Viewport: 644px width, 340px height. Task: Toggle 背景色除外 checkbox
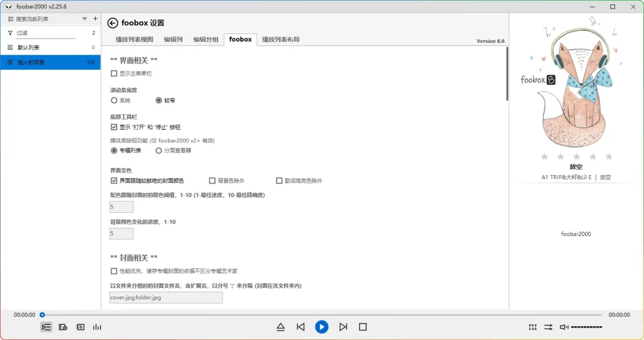pos(212,181)
